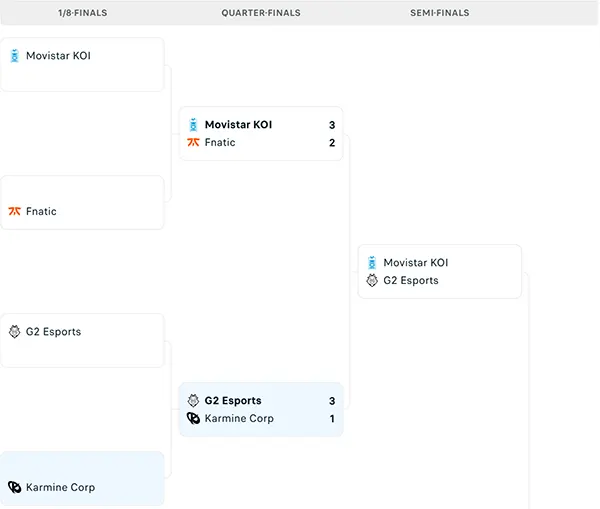Viewport: 600px width, 509px height.
Task: Select the QUARTER-FINALS column header
Action: click(x=261, y=13)
